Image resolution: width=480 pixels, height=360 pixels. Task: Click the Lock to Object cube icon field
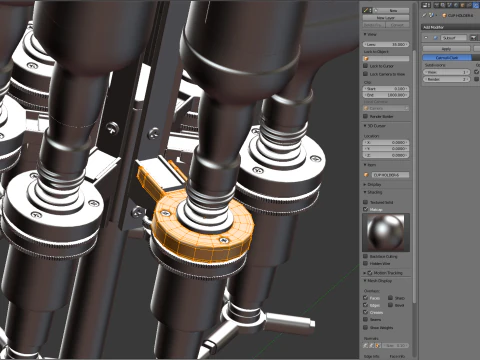pos(386,59)
